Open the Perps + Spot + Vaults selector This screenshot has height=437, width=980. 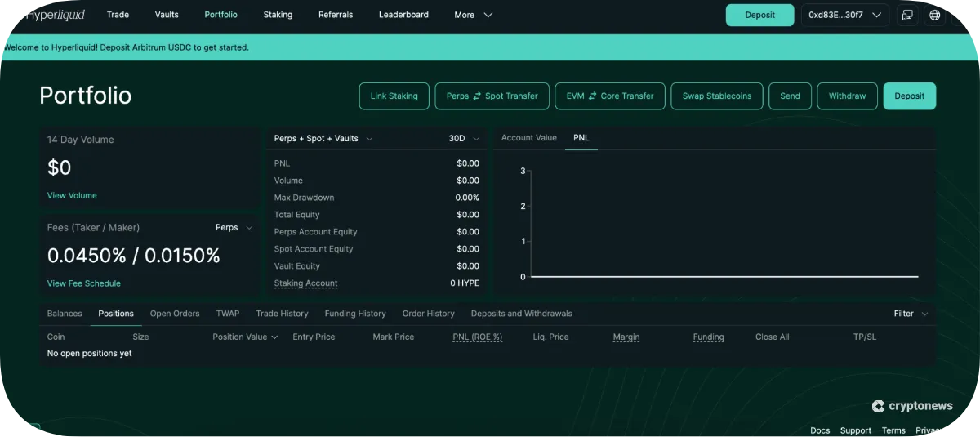coord(323,139)
